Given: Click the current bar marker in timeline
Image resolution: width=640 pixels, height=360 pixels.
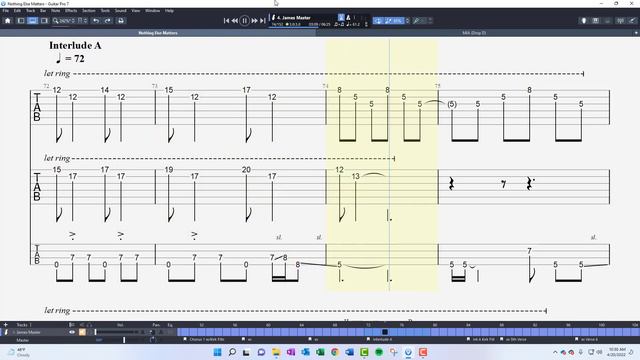Looking at the screenshot, I should pyautogui.click(x=384, y=332).
